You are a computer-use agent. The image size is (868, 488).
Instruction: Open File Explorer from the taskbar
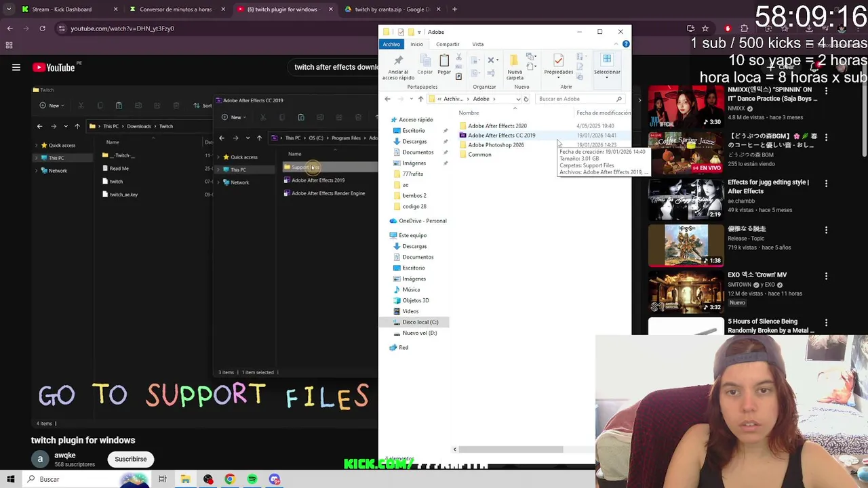point(185,479)
